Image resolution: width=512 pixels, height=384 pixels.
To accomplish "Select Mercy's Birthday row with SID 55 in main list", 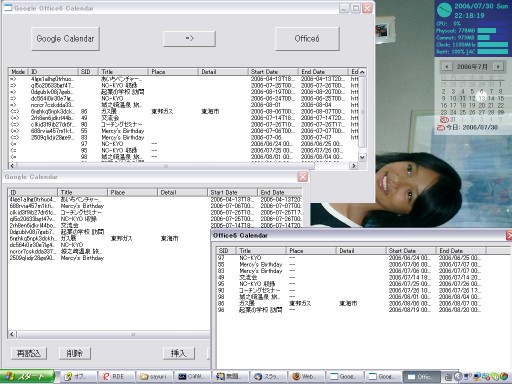I will [x=183, y=131].
